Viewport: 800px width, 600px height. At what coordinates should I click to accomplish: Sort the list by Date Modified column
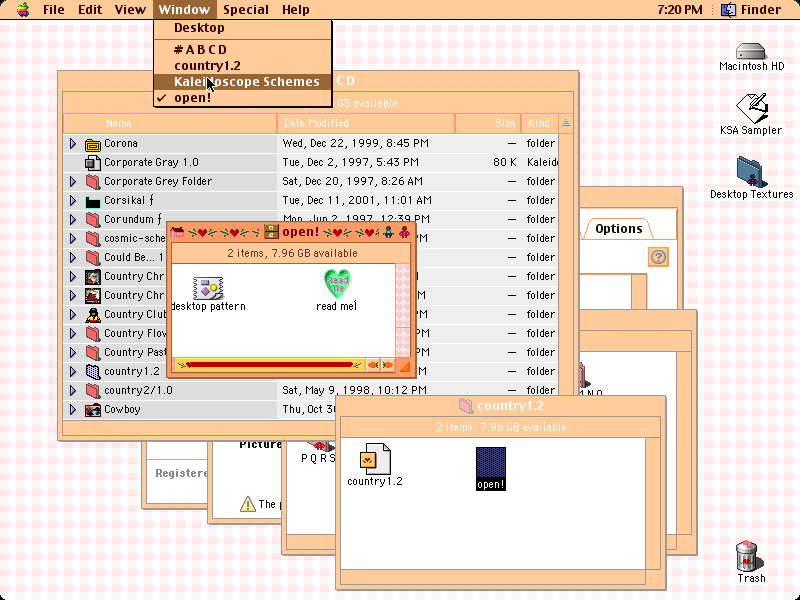coord(366,123)
